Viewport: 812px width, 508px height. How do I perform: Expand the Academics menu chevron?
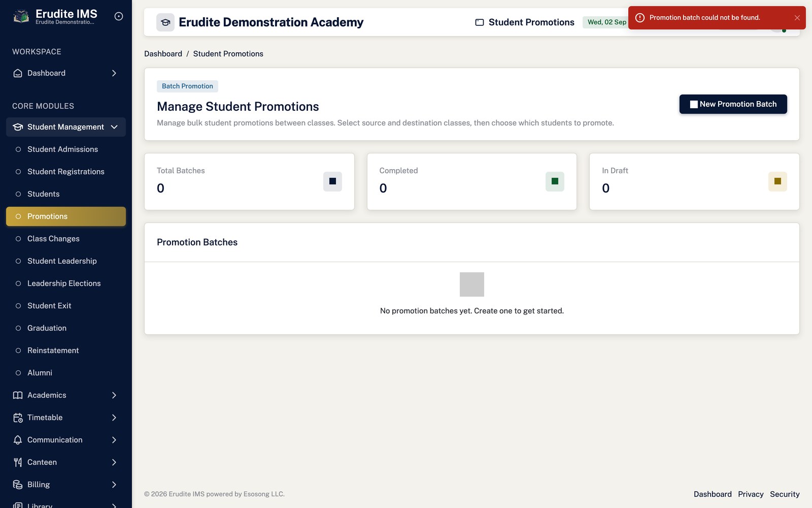click(x=114, y=395)
